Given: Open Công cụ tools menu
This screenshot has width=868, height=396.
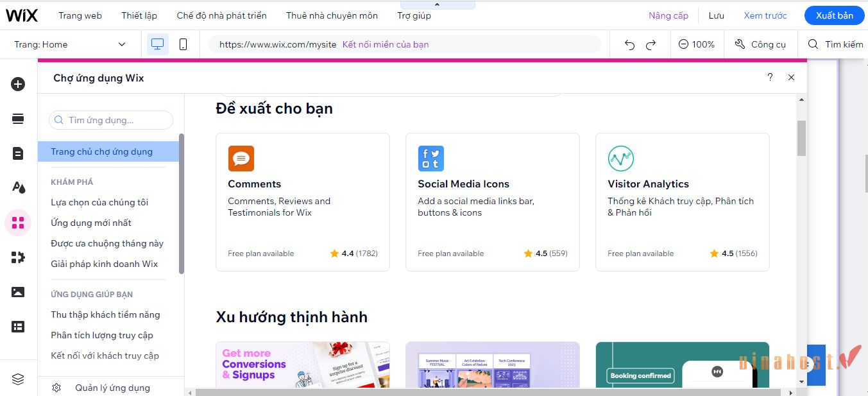Looking at the screenshot, I should point(760,44).
